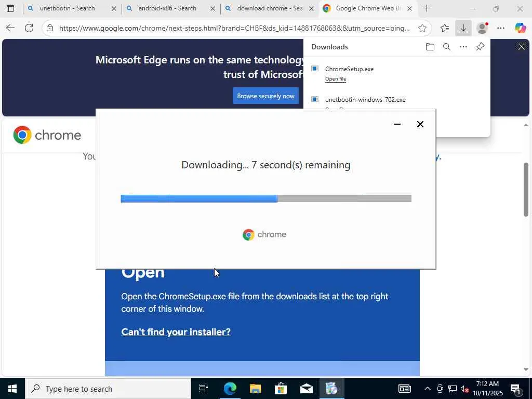The width and height of the screenshot is (532, 399).
Task: Close the download chrome search tab
Action: tap(311, 8)
